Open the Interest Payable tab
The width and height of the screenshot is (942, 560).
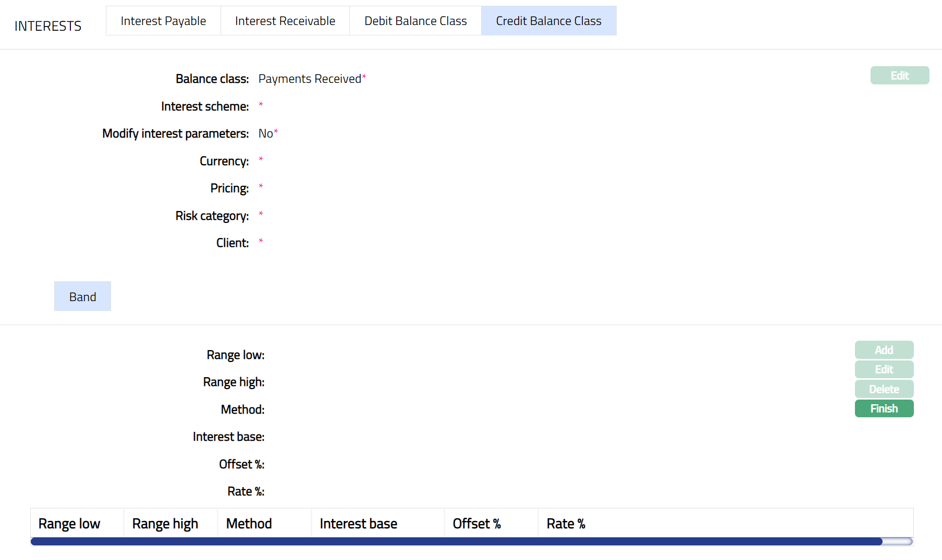point(163,21)
